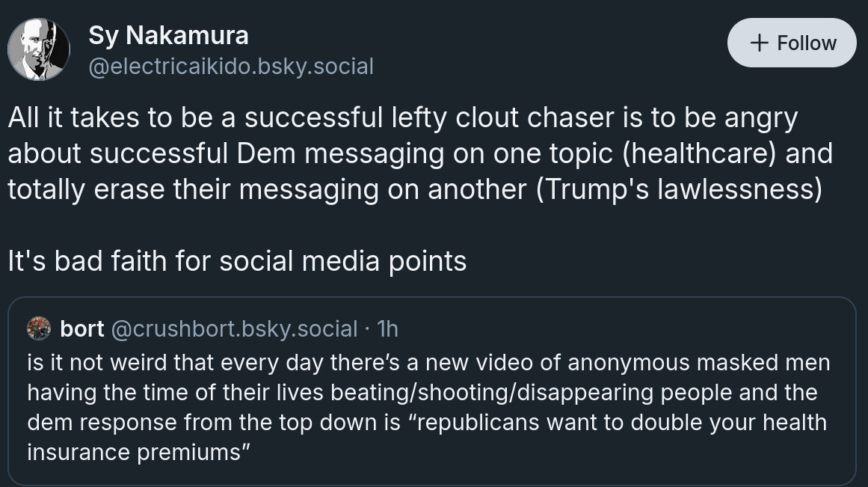Open bort's profile via display name
868x487 pixels.
tap(81, 328)
